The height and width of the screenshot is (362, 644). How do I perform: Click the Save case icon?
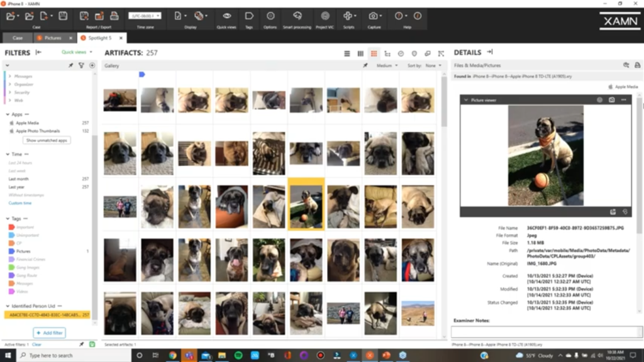tap(63, 16)
